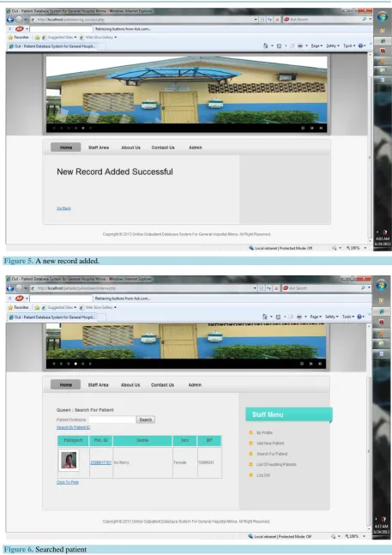The image size is (392, 555).
Task: Click the highlighted slide dot on the patient-search banner
Action: tap(75, 364)
